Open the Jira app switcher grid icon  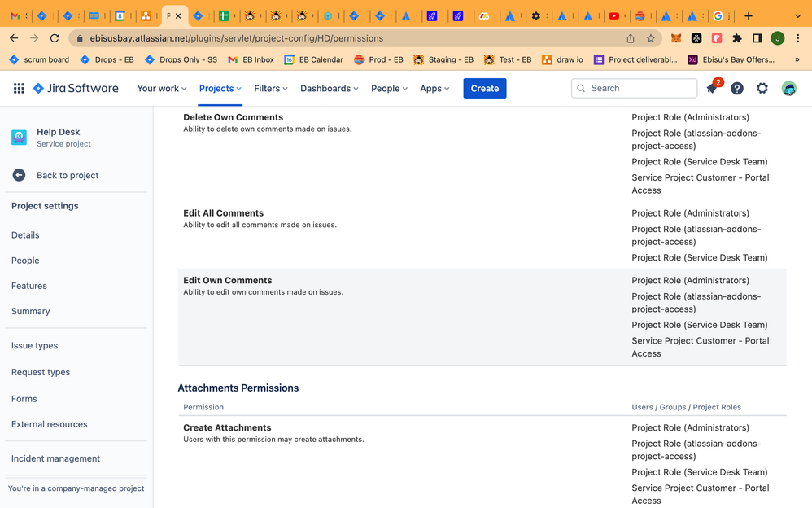coord(20,88)
